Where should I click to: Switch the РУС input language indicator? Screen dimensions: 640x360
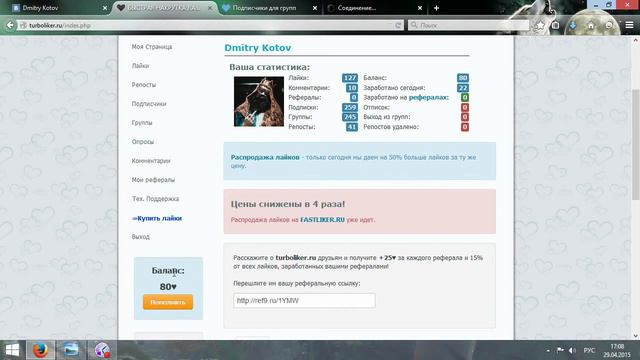pyautogui.click(x=589, y=351)
